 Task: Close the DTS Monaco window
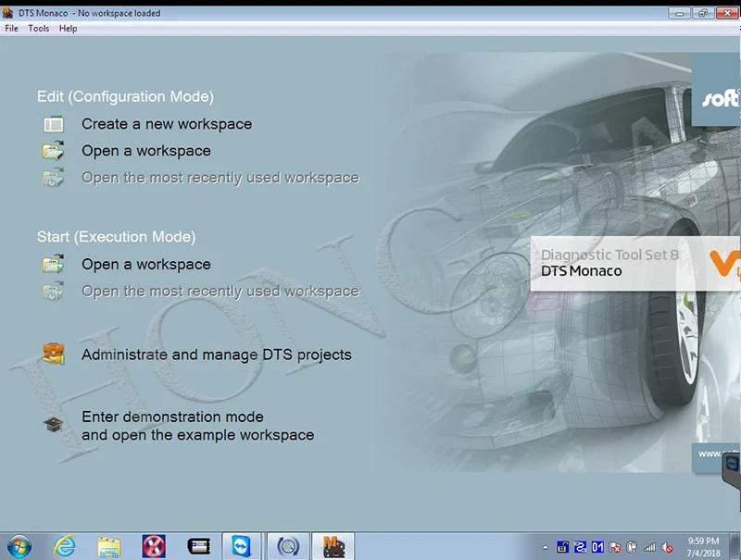[x=727, y=13]
